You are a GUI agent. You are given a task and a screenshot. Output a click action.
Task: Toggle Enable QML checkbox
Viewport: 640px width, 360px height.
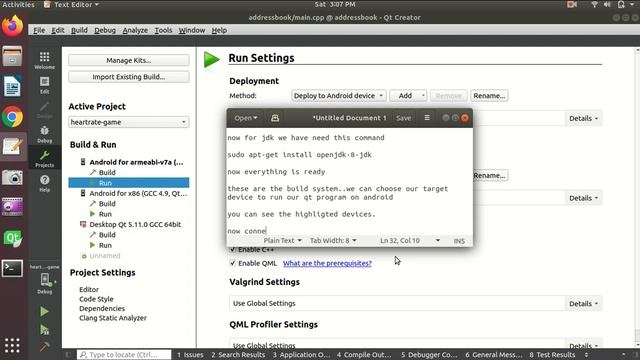[233, 263]
